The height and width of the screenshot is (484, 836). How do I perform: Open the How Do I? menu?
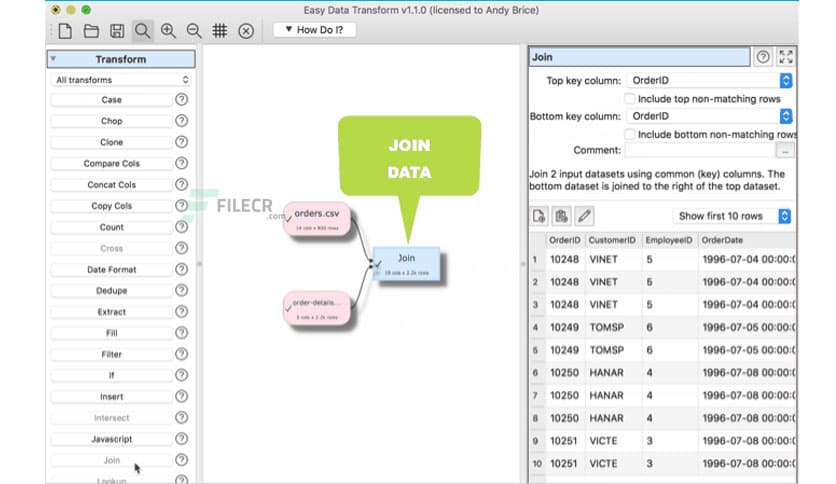(315, 30)
